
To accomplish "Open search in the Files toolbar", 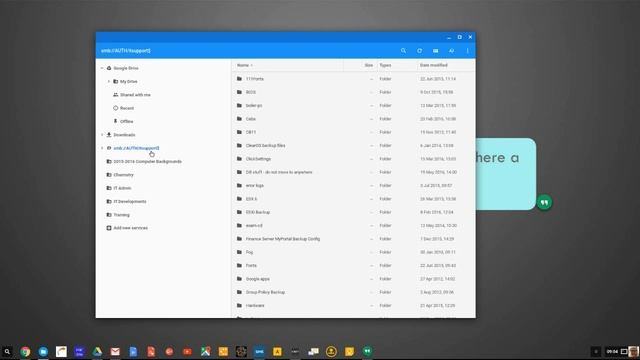I will 403,51.
